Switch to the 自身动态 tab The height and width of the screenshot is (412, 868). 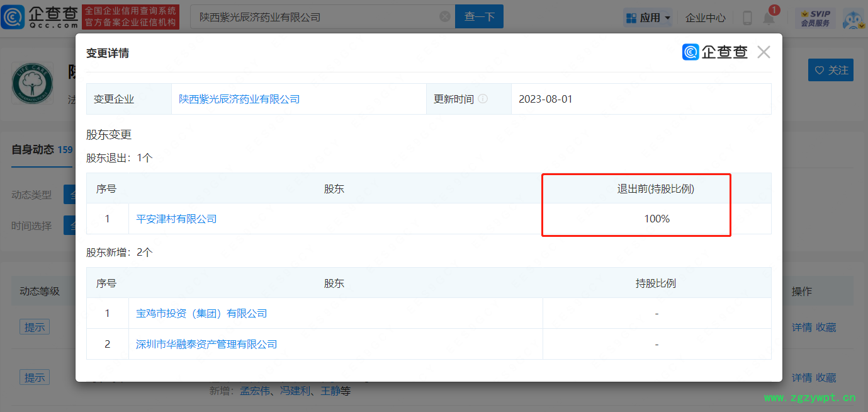33,149
